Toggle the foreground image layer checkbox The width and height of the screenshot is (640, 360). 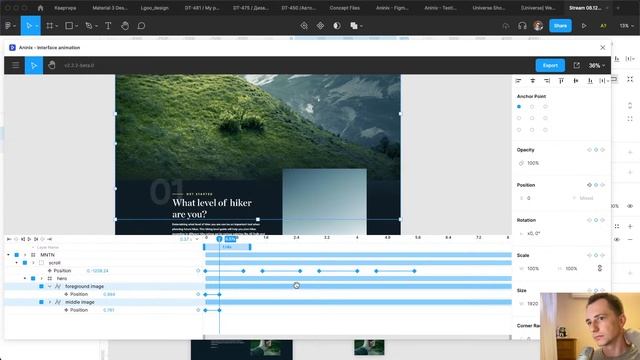[41, 286]
